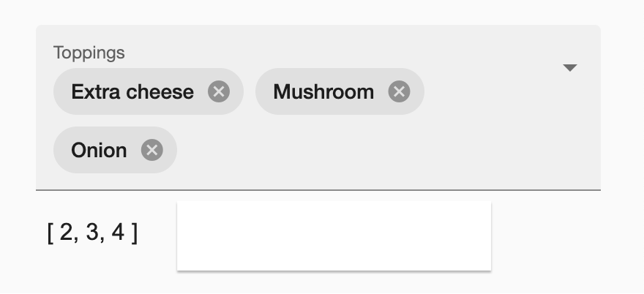This screenshot has width=644, height=294.
Task: Remove the Extra cheese chip
Action: (x=219, y=91)
